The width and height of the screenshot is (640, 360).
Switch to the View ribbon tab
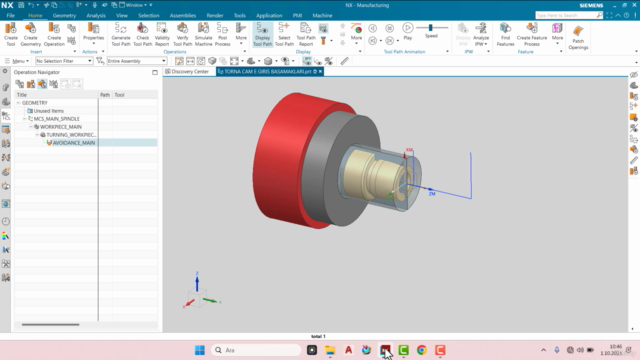click(x=122, y=16)
